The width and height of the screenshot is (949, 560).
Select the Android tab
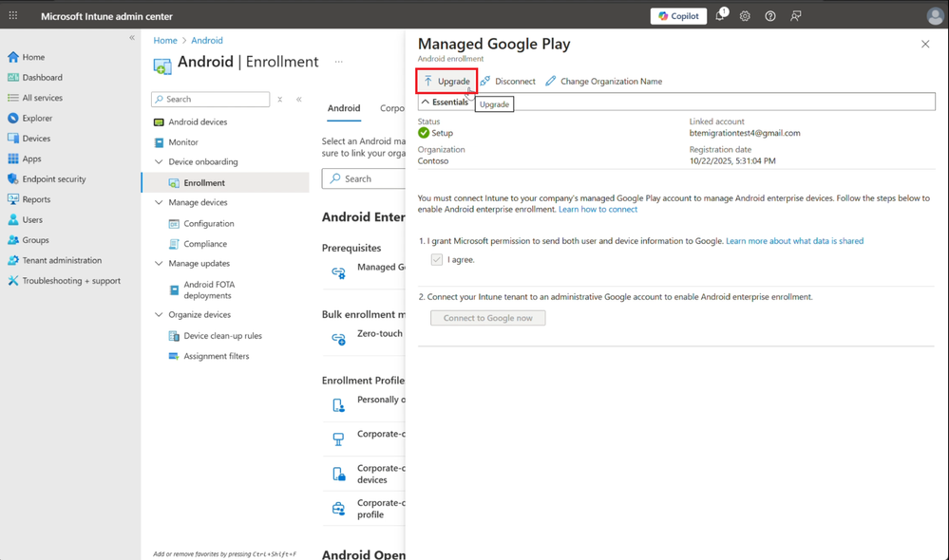pyautogui.click(x=344, y=108)
